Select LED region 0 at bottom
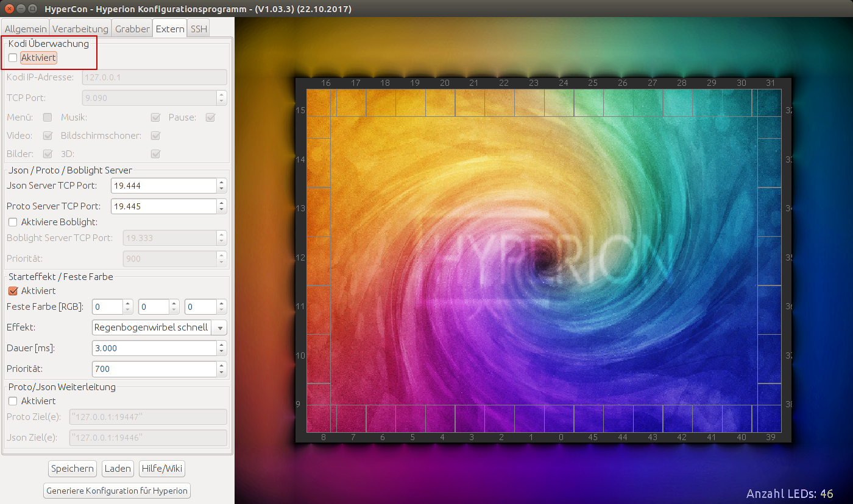This screenshot has width=853, height=504. click(559, 419)
